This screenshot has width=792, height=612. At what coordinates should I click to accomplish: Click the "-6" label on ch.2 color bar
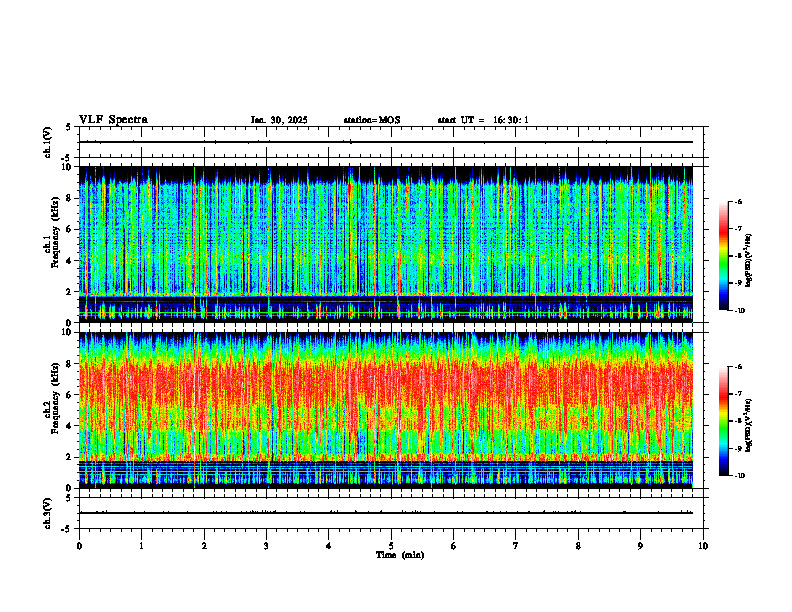(x=738, y=367)
